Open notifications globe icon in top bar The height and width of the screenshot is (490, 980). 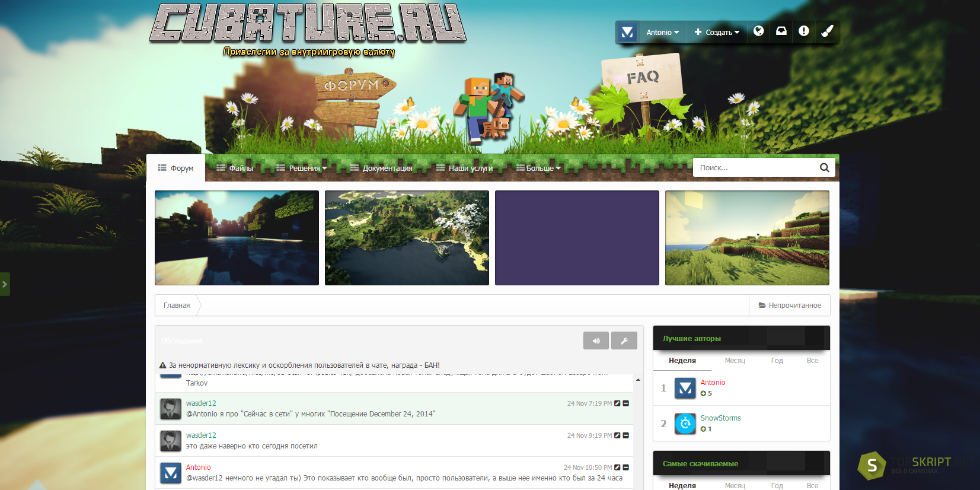point(758,31)
